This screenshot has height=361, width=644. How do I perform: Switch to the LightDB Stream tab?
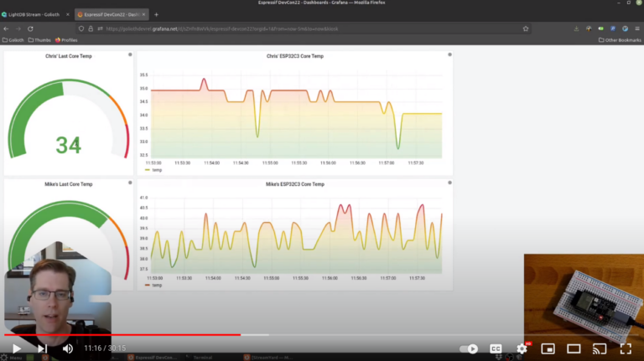[x=33, y=14]
